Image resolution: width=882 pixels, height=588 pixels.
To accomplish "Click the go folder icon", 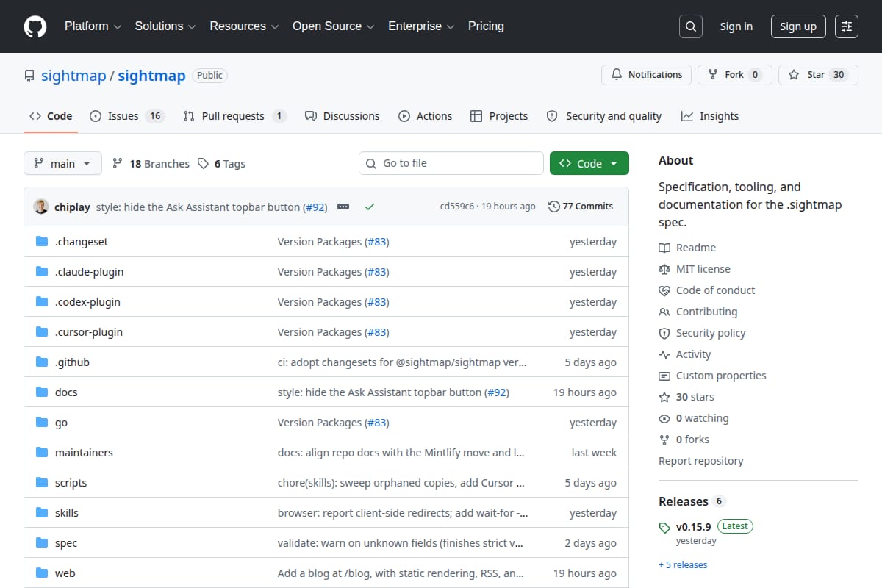I will click(x=42, y=423).
